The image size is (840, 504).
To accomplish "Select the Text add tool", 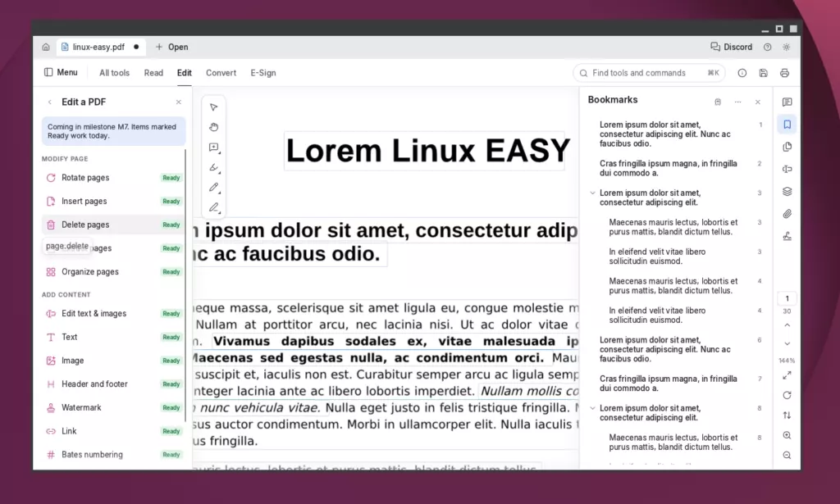I will pyautogui.click(x=113, y=337).
